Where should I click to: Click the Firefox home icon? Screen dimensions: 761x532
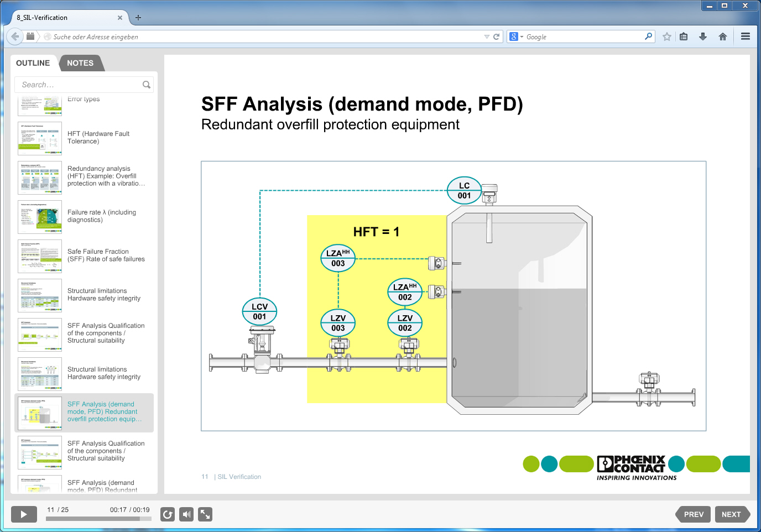point(722,36)
